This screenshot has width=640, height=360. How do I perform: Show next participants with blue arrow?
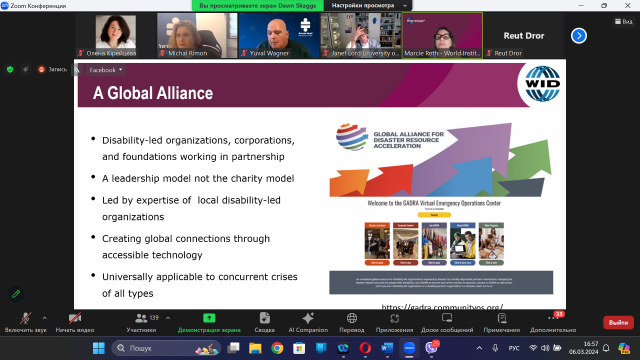click(x=579, y=36)
